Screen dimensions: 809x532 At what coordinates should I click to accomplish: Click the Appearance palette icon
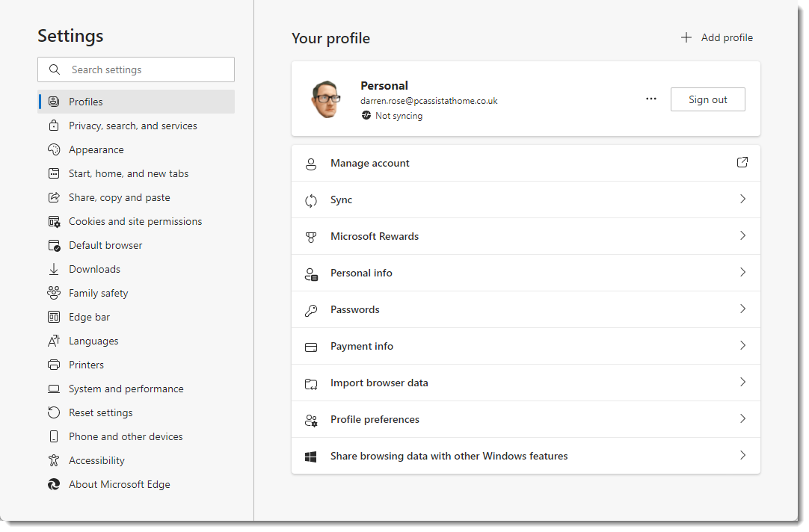54,149
